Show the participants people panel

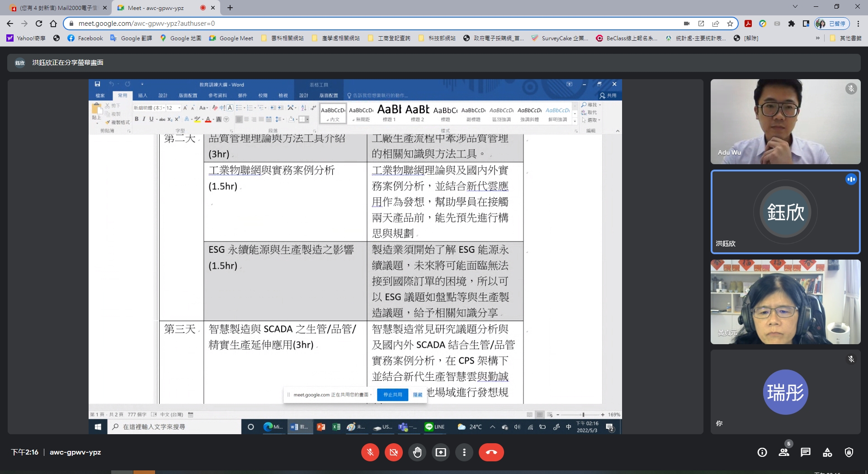(x=784, y=452)
